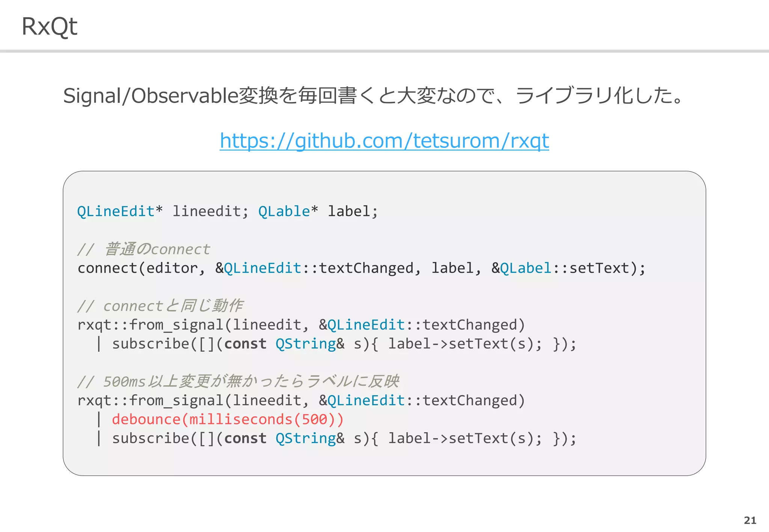Click the first '| subscribe([](const QString& s)' line
Image resolution: width=769 pixels, height=532 pixels.
coord(336,344)
